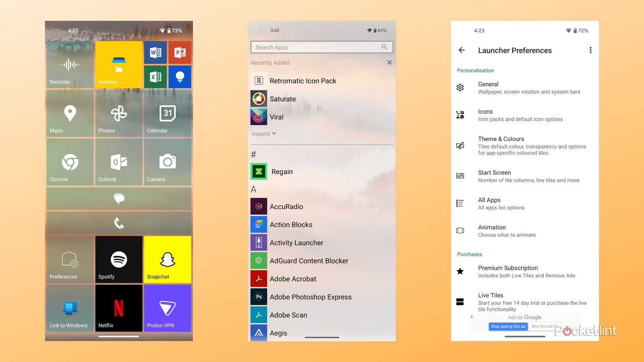
Task: Open the Link to Windows tile
Action: click(70, 308)
